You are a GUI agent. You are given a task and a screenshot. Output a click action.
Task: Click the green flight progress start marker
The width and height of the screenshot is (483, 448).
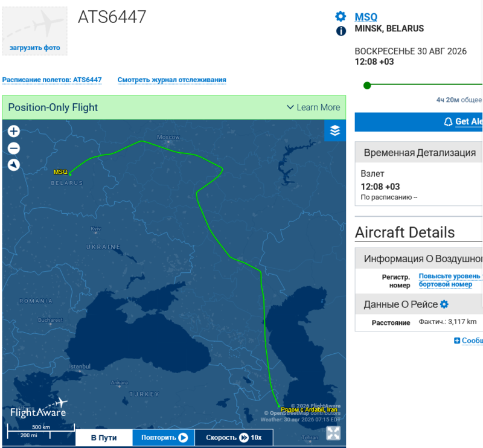367,85
